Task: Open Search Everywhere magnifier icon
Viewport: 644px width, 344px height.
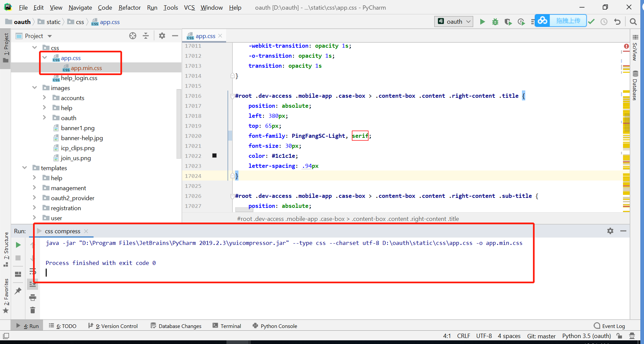Action: click(x=633, y=22)
